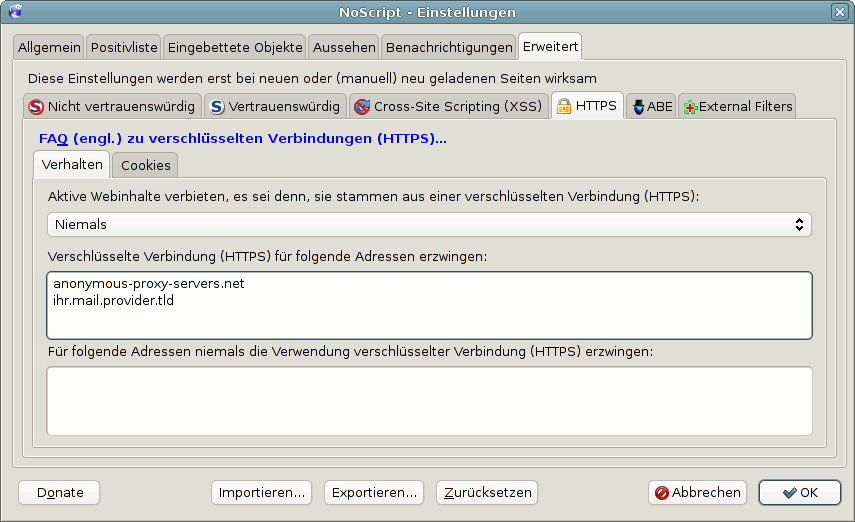Click the HTTPS padlock icon
Image resolution: width=855 pixels, height=522 pixels.
pos(564,106)
